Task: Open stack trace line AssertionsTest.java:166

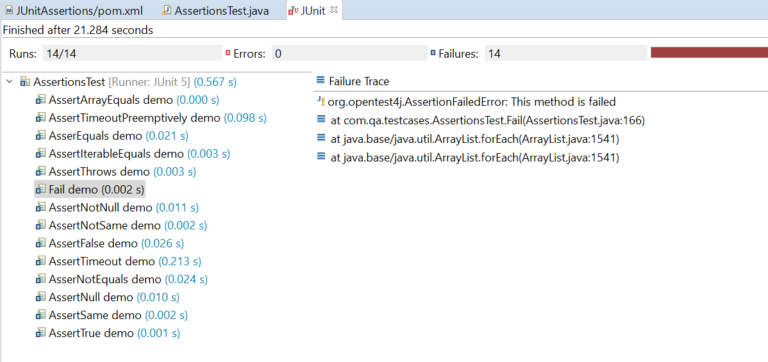Action: click(x=487, y=120)
